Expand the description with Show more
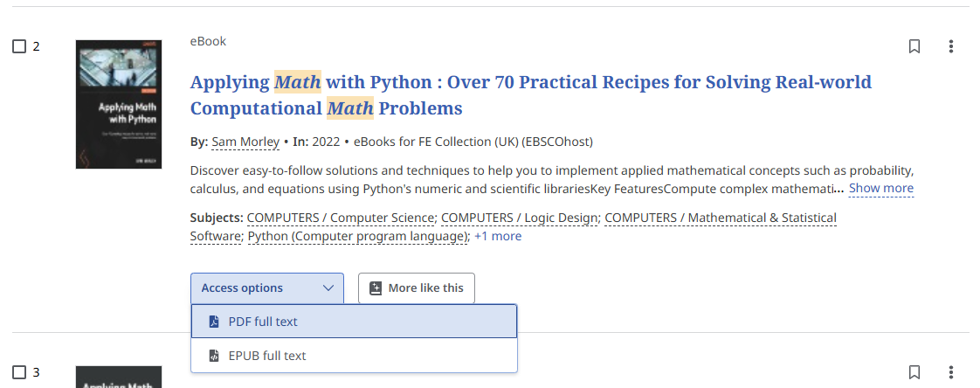Image resolution: width=980 pixels, height=388 pixels. 880,188
